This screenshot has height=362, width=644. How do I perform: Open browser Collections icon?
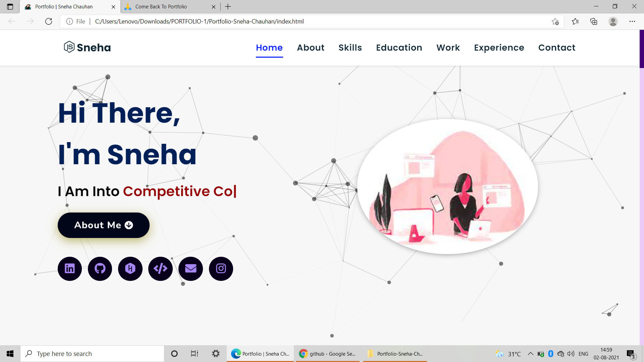tap(594, 21)
